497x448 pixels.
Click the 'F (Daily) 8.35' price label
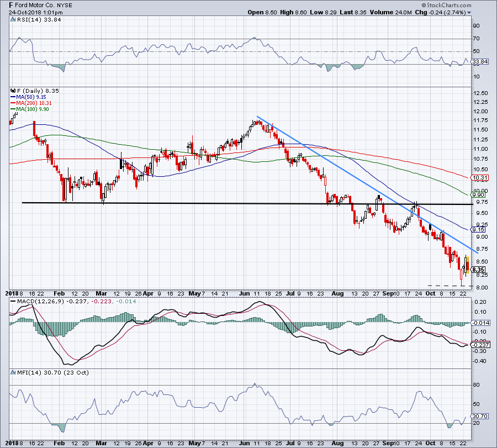coord(38,91)
